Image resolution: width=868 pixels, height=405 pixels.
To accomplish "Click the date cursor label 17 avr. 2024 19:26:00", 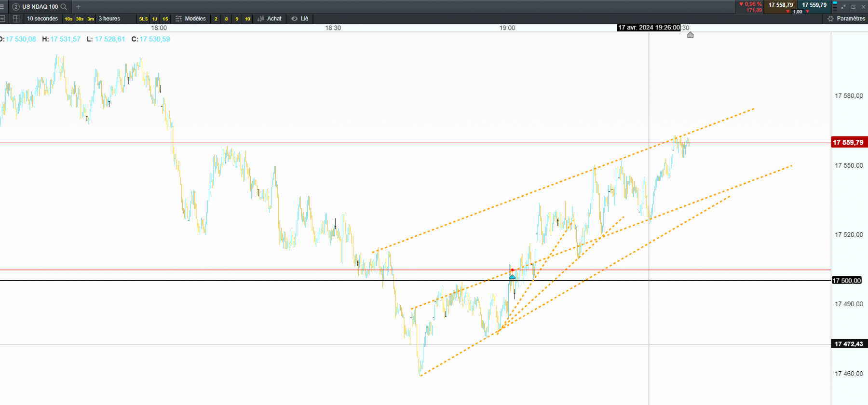I will point(649,28).
